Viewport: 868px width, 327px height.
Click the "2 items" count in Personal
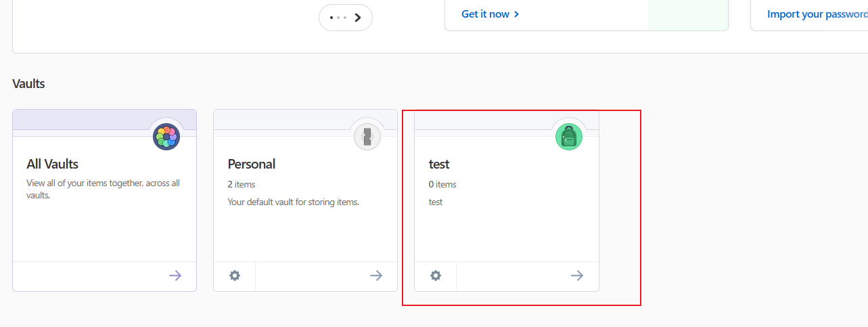click(x=242, y=184)
